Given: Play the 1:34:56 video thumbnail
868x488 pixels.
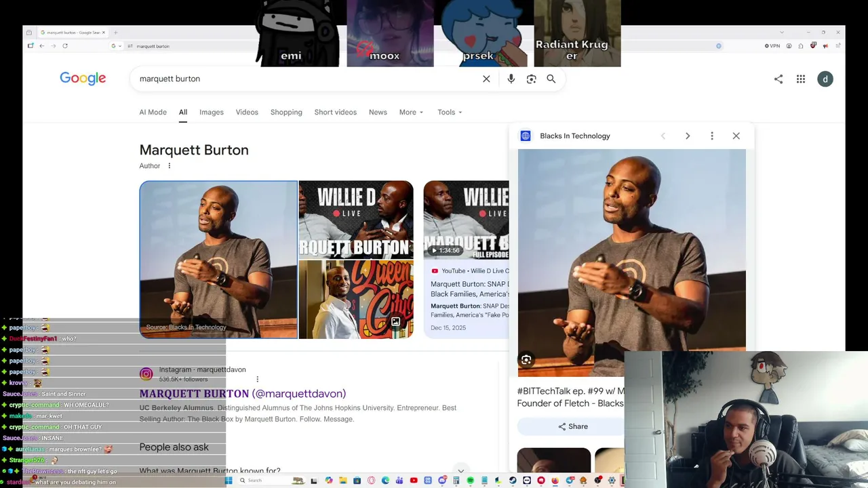Looking at the screenshot, I should tap(466, 220).
